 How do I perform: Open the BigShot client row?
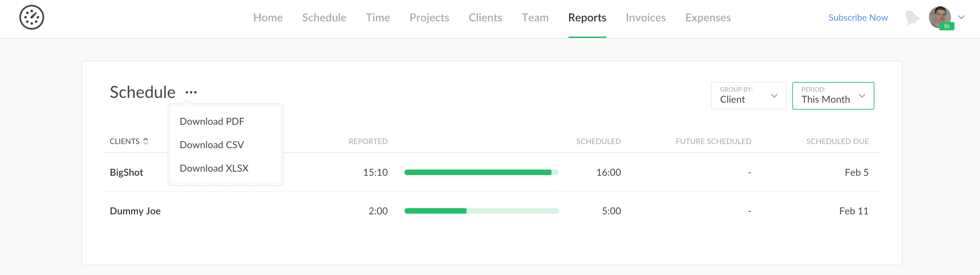(126, 172)
